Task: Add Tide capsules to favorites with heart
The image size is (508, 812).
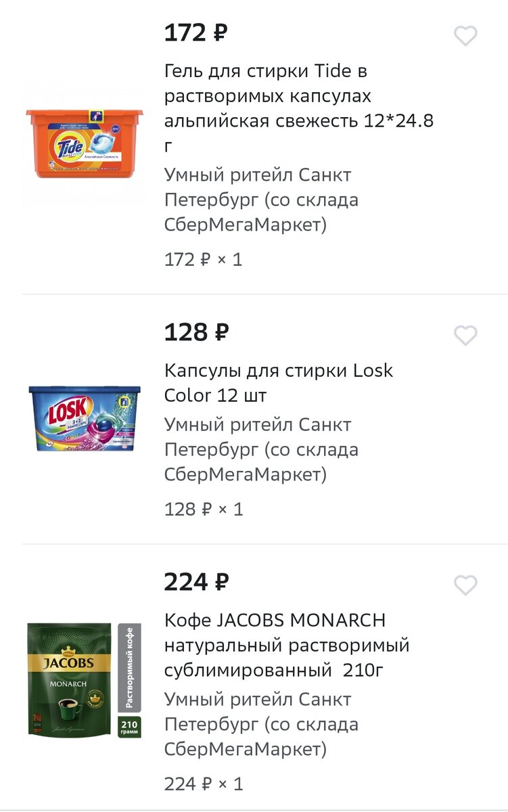Action: [x=465, y=36]
